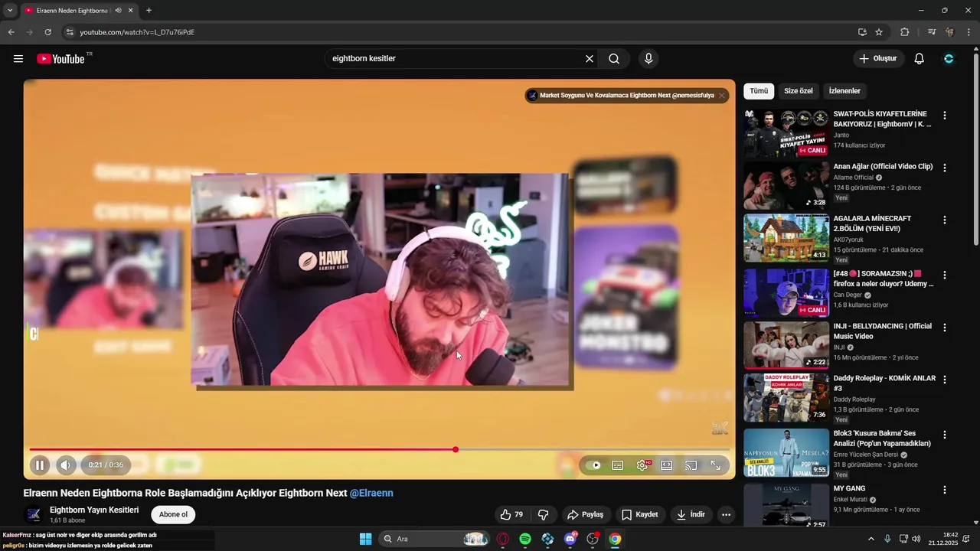Share the video with Paylaş
The image size is (980, 551).
[x=585, y=515]
